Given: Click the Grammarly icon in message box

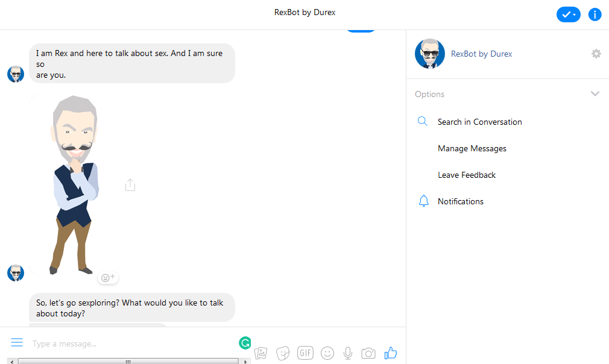Looking at the screenshot, I should [245, 343].
